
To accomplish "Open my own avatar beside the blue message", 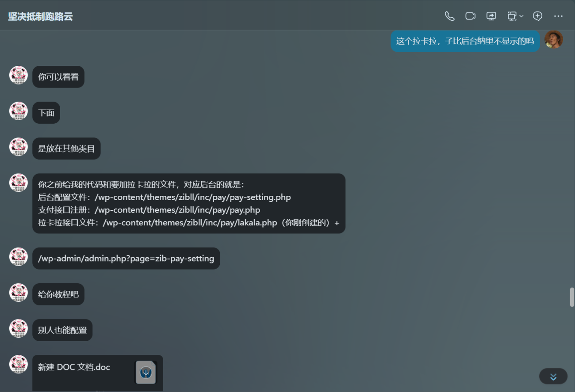I will click(553, 40).
